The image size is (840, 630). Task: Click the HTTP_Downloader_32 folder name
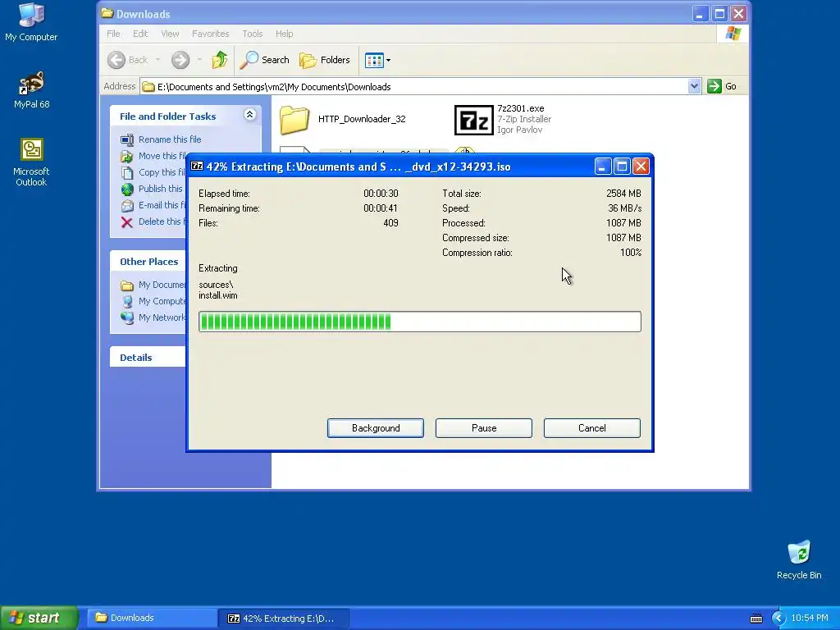coord(362,119)
